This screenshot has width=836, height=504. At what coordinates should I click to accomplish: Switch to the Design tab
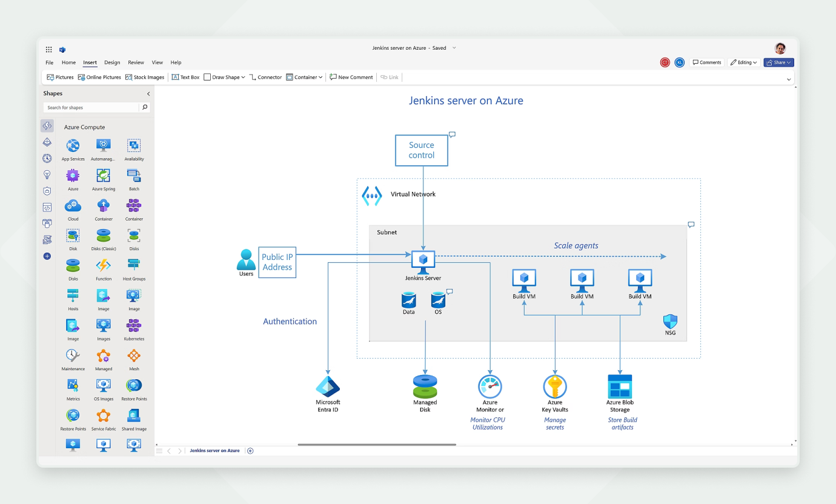(x=112, y=62)
